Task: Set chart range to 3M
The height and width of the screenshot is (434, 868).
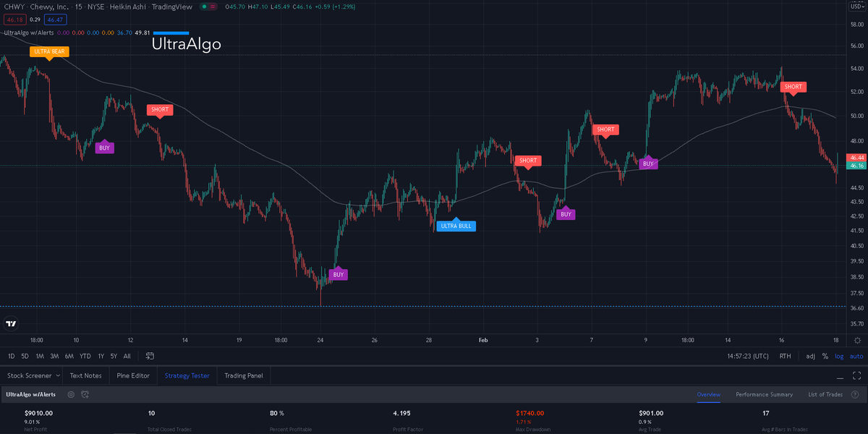Action: click(x=54, y=356)
